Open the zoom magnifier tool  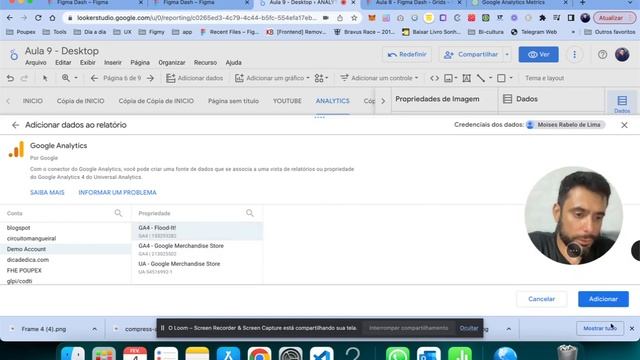[66, 78]
